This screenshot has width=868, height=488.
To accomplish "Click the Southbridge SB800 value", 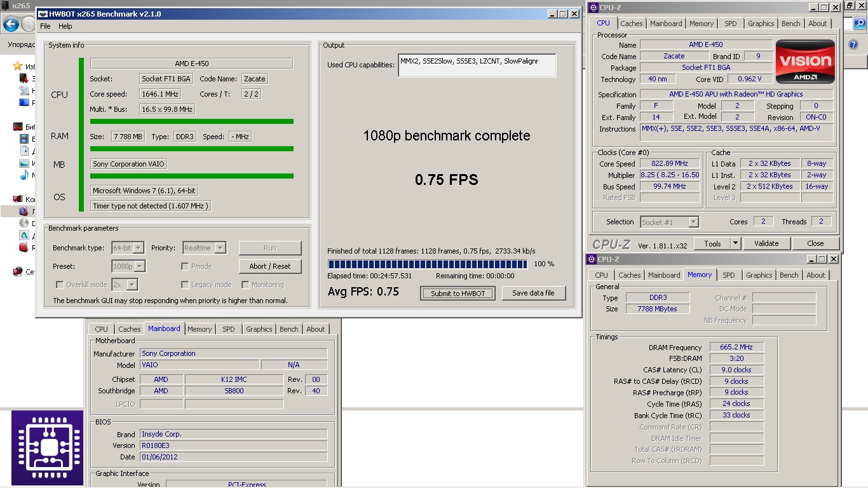I will 234,391.
